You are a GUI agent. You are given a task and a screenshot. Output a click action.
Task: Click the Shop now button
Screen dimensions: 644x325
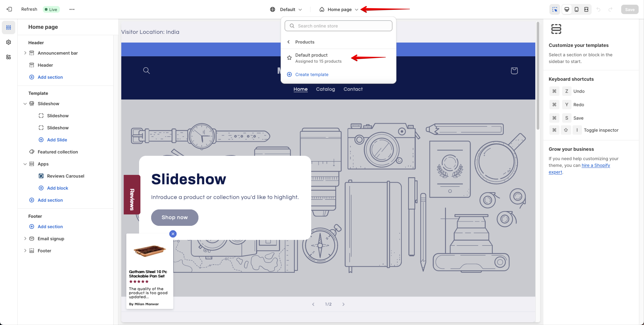tap(174, 217)
